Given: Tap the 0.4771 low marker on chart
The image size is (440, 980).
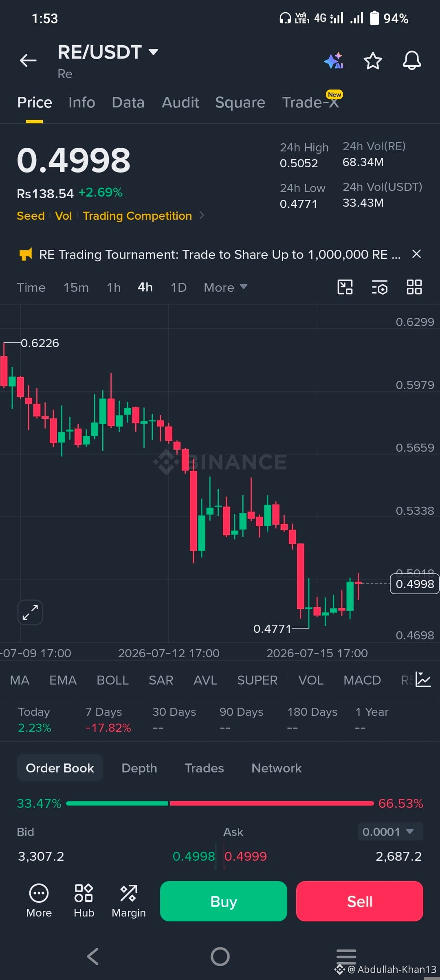Looking at the screenshot, I should [272, 629].
